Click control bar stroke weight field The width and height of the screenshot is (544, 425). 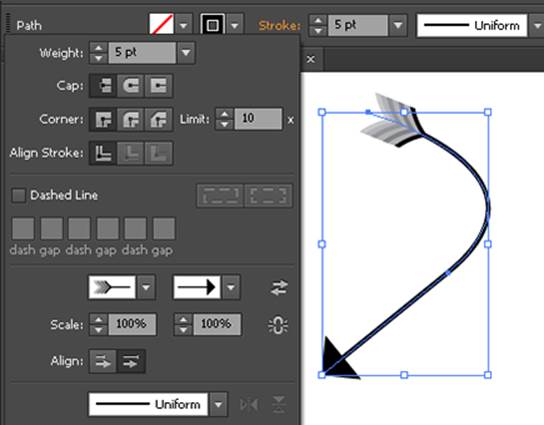(x=358, y=25)
